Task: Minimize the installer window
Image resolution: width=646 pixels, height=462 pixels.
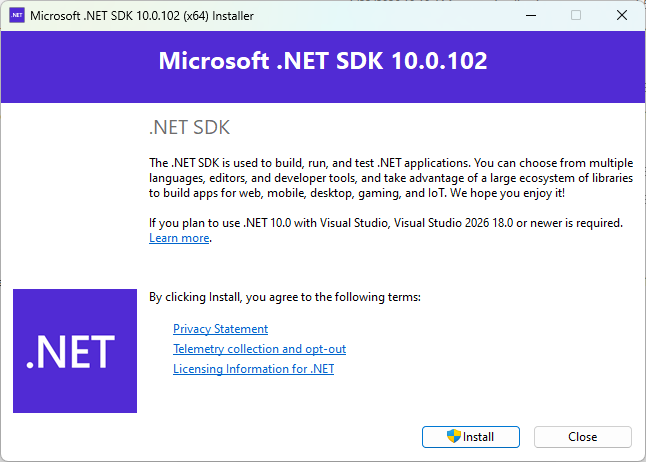Action: [x=531, y=15]
